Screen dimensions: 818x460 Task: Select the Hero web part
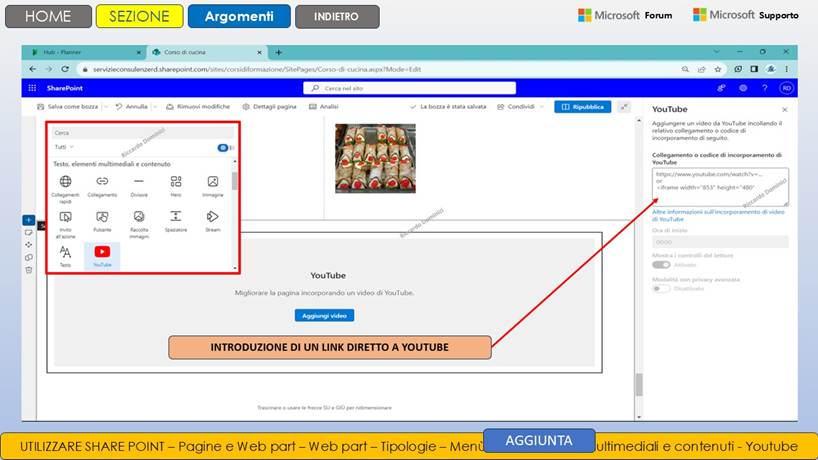176,186
